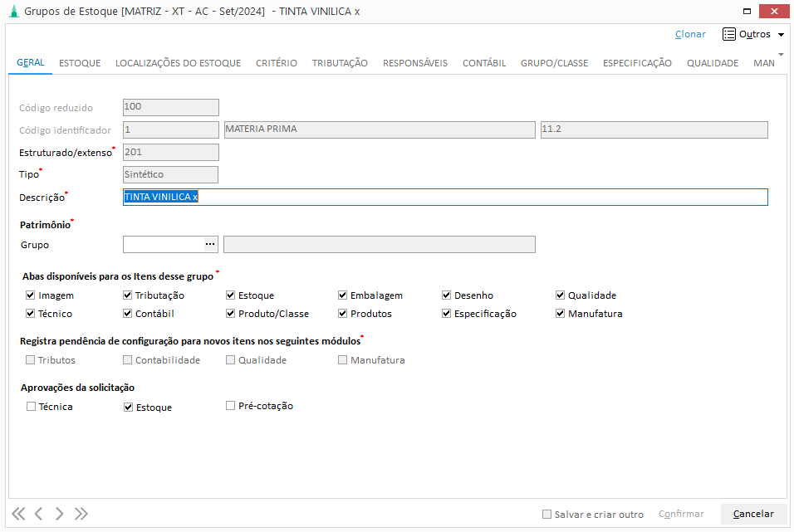Click the Tipo Sintético field
The image size is (794, 532).
pyautogui.click(x=170, y=174)
